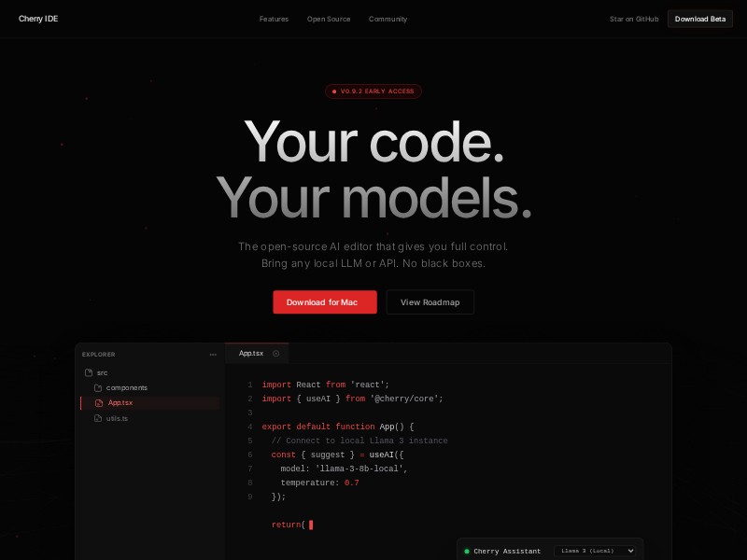747x560 pixels.
Task: Click the Download Beta button
Action: [699, 19]
